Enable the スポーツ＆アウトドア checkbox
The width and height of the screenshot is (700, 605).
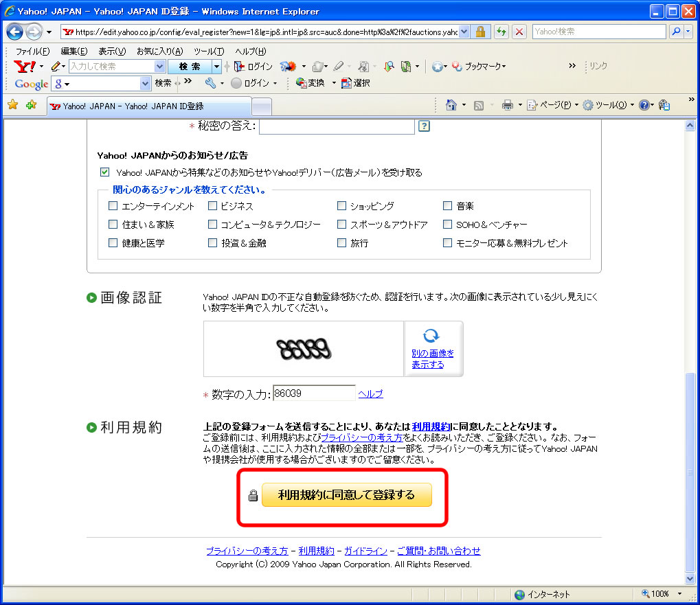(x=341, y=224)
